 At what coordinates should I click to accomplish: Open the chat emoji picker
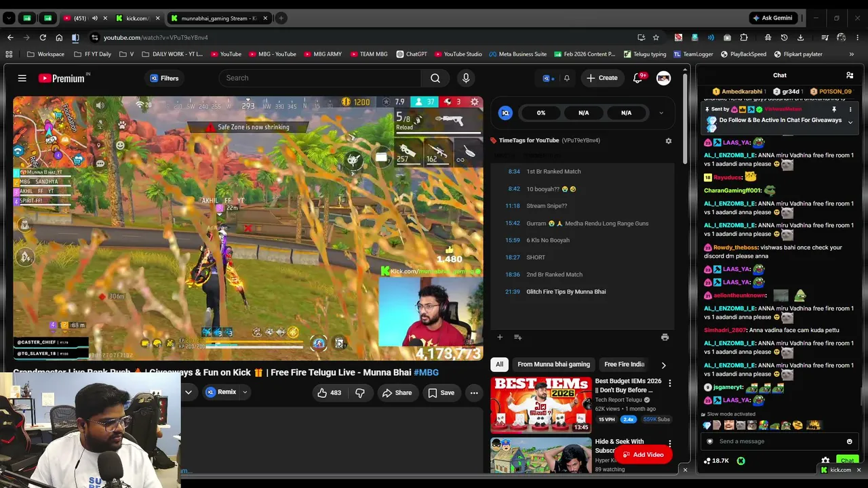tap(850, 441)
